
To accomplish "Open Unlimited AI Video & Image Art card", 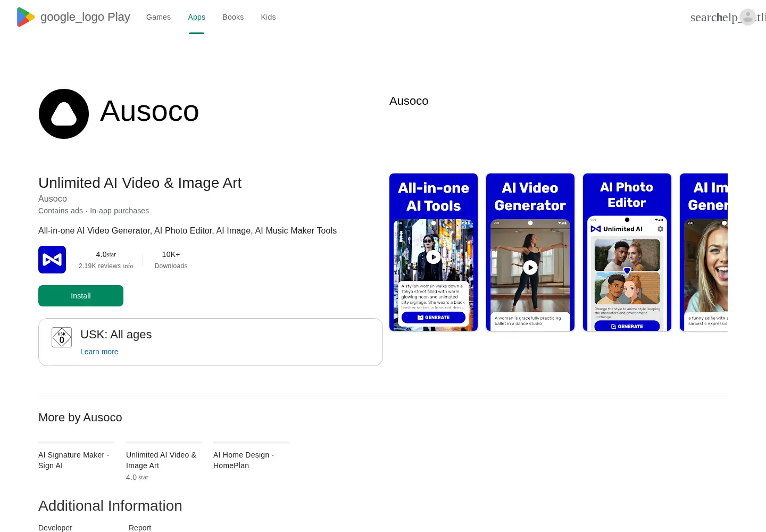I will click(164, 461).
